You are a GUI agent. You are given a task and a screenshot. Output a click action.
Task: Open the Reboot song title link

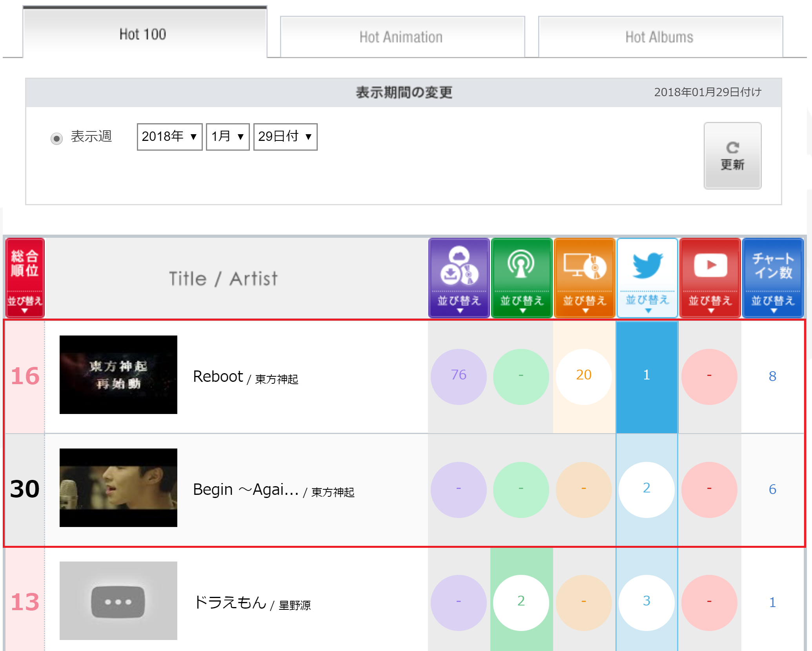point(218,376)
